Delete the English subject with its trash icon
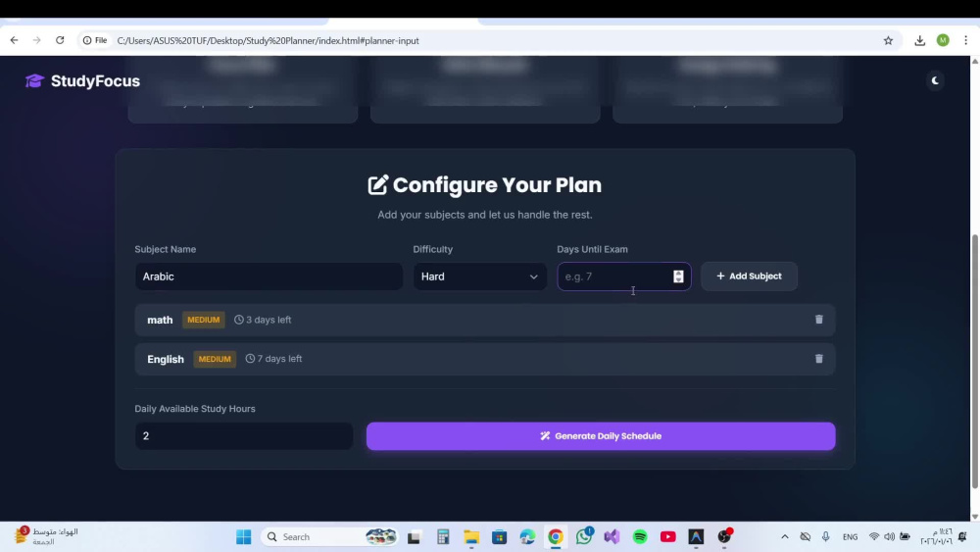This screenshot has height=552, width=980. pyautogui.click(x=818, y=359)
